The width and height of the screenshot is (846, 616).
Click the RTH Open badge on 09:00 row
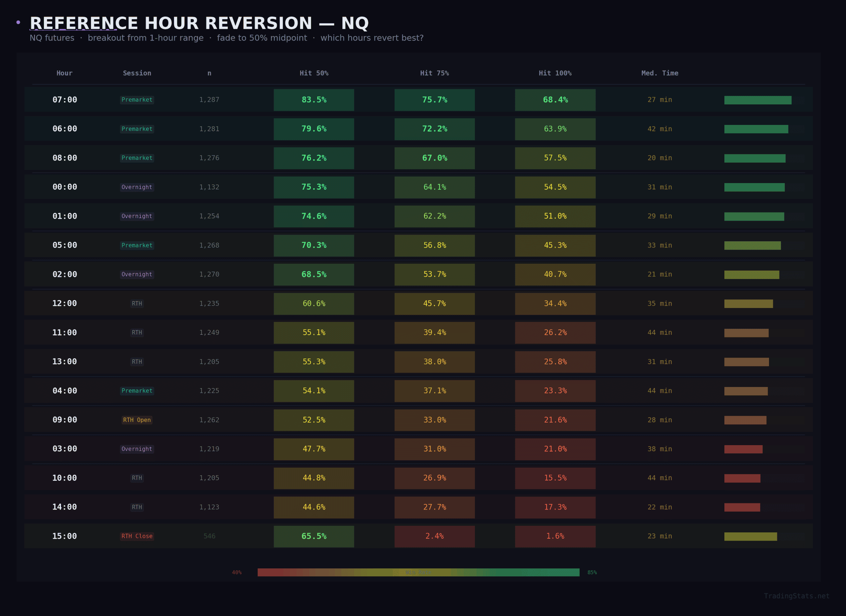137,420
